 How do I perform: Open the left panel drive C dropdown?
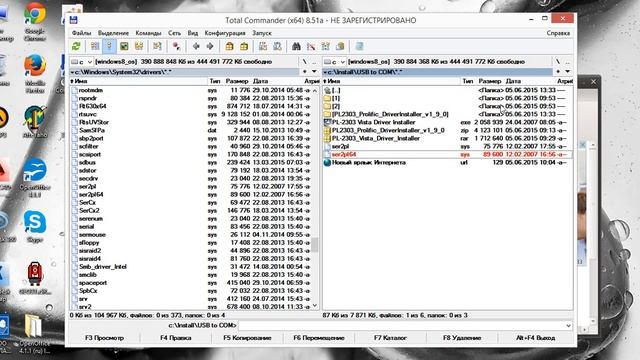coord(82,62)
